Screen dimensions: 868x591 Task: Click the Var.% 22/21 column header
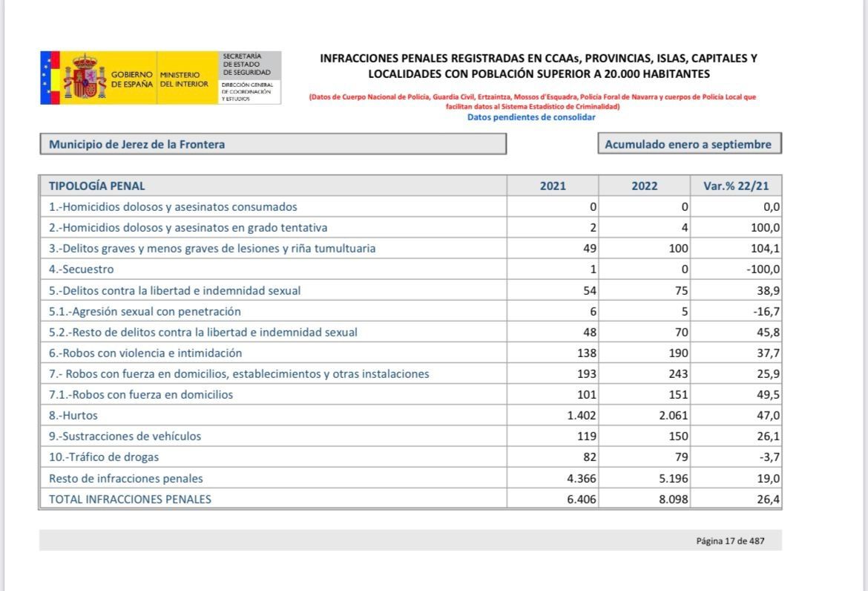(735, 186)
